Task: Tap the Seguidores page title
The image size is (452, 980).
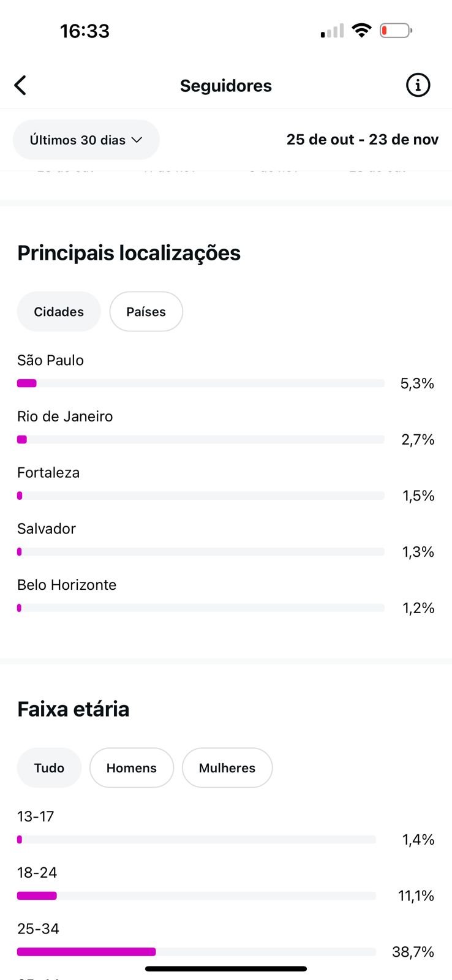Action: point(225,86)
